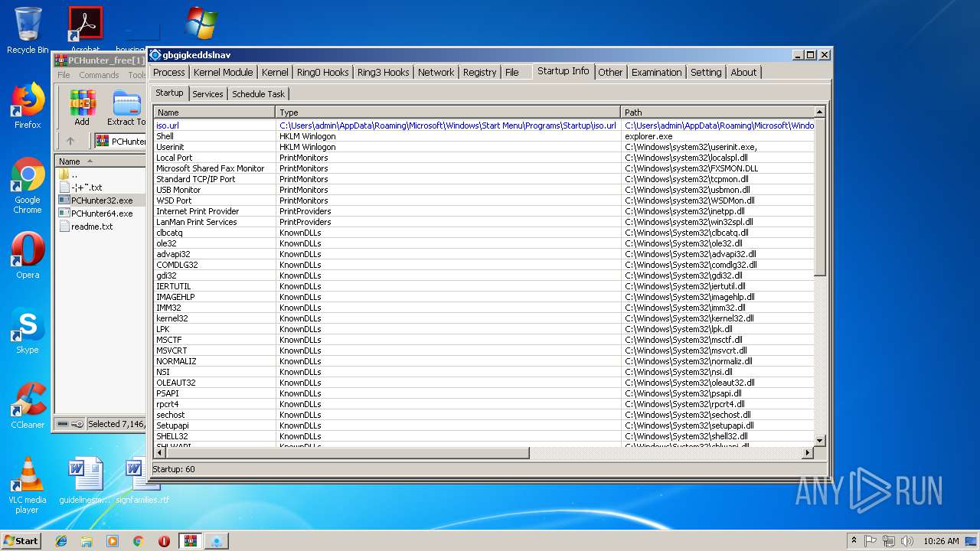Select the LanMan Print Services row

[483, 222]
